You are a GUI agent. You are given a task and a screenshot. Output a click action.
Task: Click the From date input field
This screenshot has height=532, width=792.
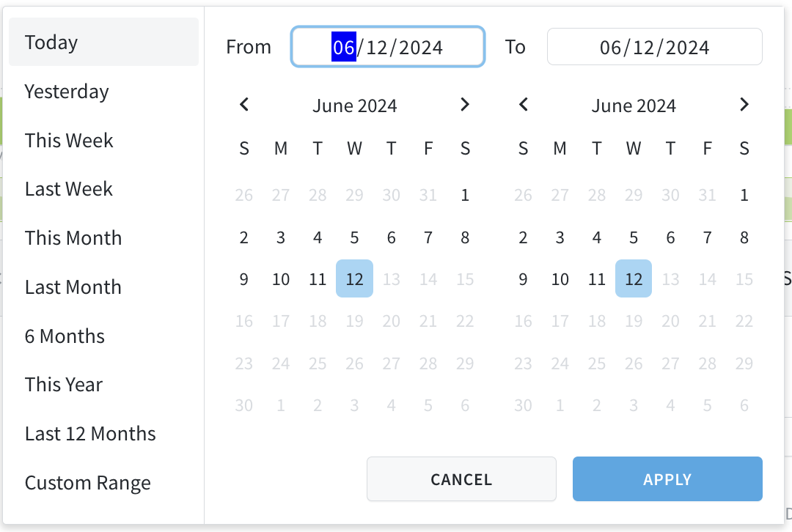point(387,46)
